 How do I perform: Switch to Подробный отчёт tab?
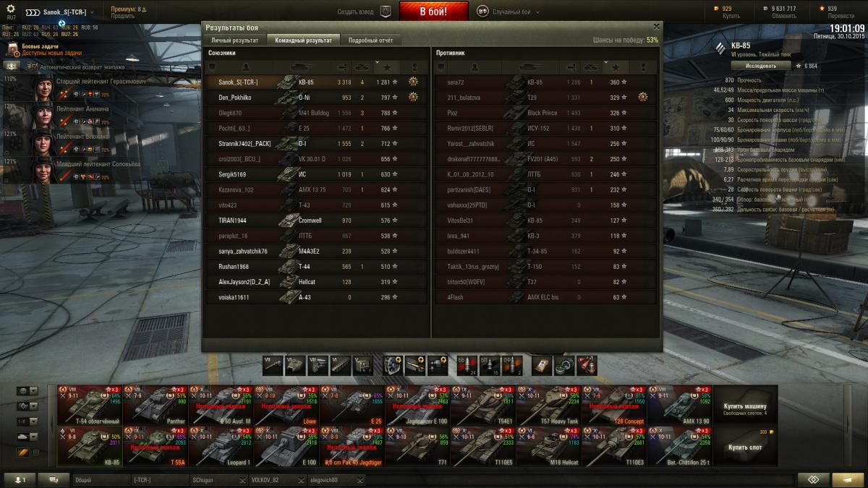(370, 40)
